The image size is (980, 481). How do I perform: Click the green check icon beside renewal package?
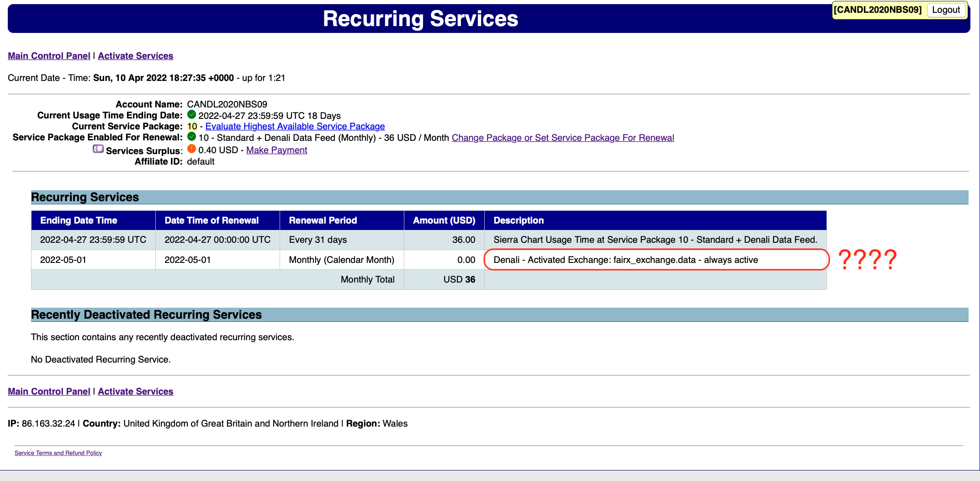pyautogui.click(x=192, y=137)
